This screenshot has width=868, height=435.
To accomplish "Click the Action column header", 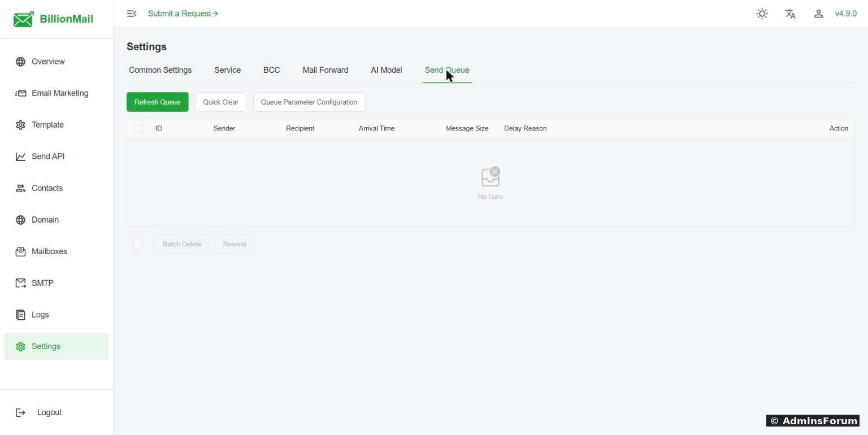I will coord(839,128).
